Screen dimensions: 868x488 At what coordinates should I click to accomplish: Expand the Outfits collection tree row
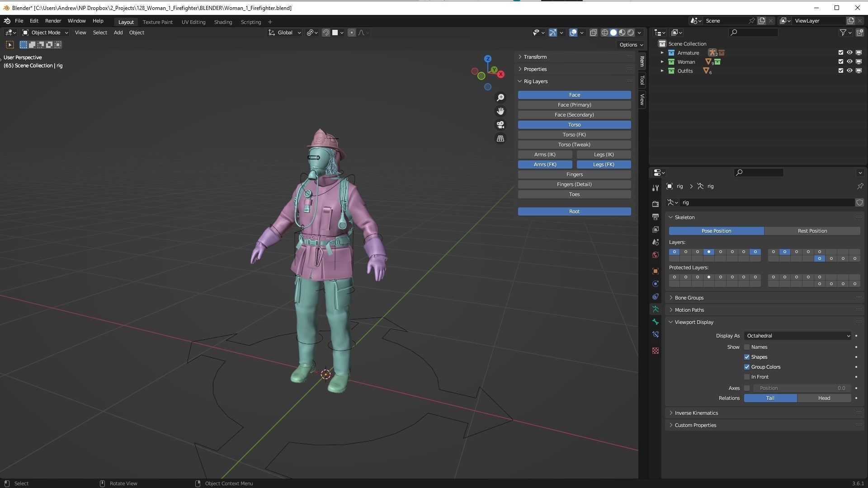tap(662, 71)
